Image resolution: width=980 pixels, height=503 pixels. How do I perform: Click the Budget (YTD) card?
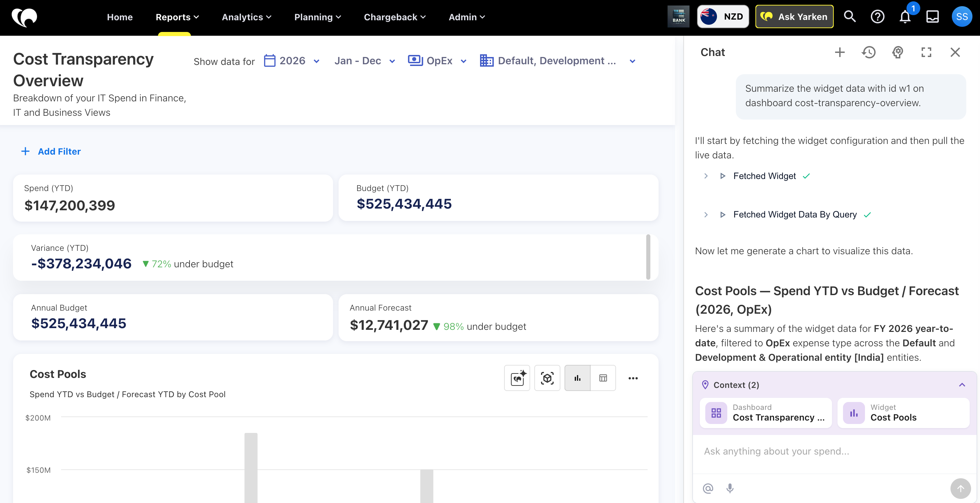(x=498, y=198)
